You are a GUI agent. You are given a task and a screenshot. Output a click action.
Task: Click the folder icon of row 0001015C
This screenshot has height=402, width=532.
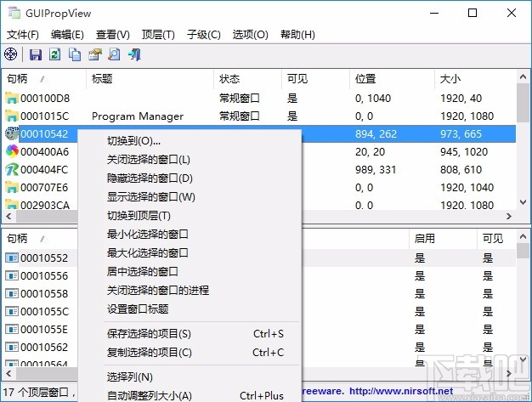click(x=12, y=116)
